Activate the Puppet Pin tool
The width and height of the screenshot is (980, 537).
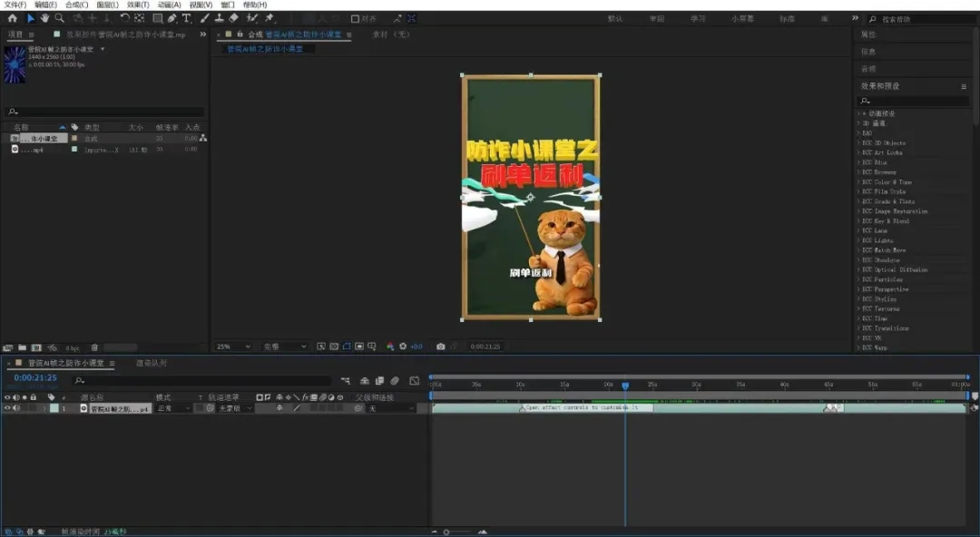point(269,18)
